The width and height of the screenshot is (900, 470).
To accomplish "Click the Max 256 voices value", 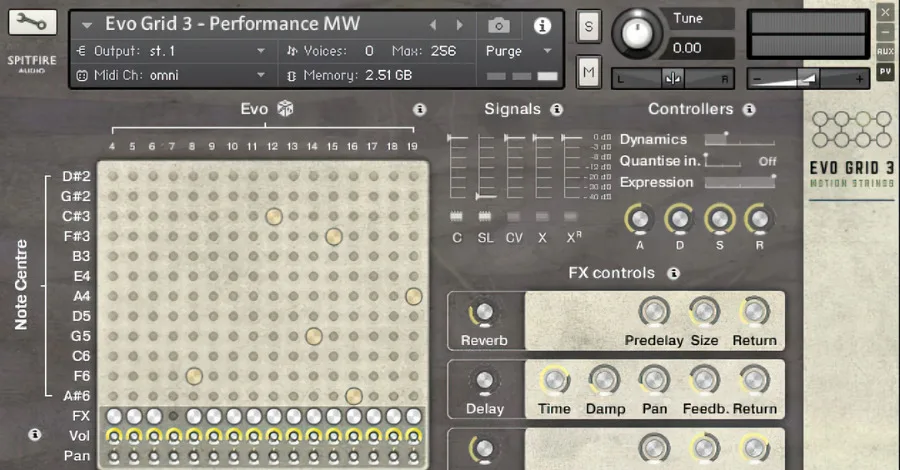I will click(x=444, y=51).
